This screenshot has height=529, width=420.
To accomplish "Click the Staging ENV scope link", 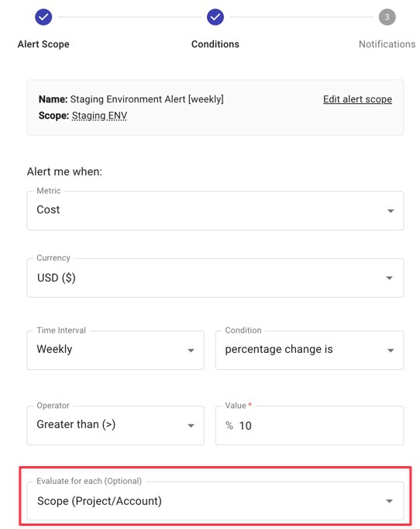I will 99,116.
